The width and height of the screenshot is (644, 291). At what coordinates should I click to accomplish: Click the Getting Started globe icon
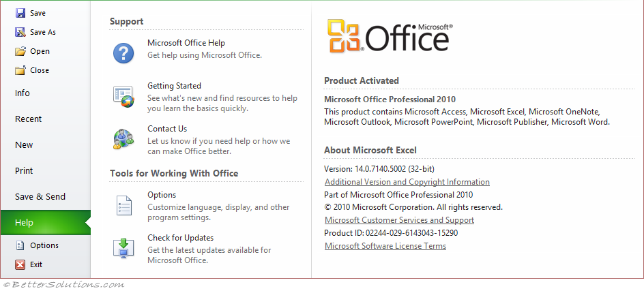click(x=123, y=97)
